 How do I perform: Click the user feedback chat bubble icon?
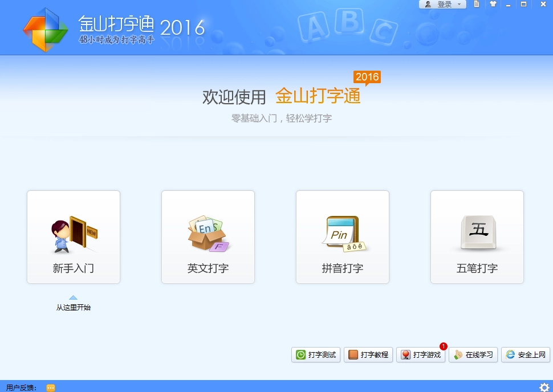pos(51,387)
